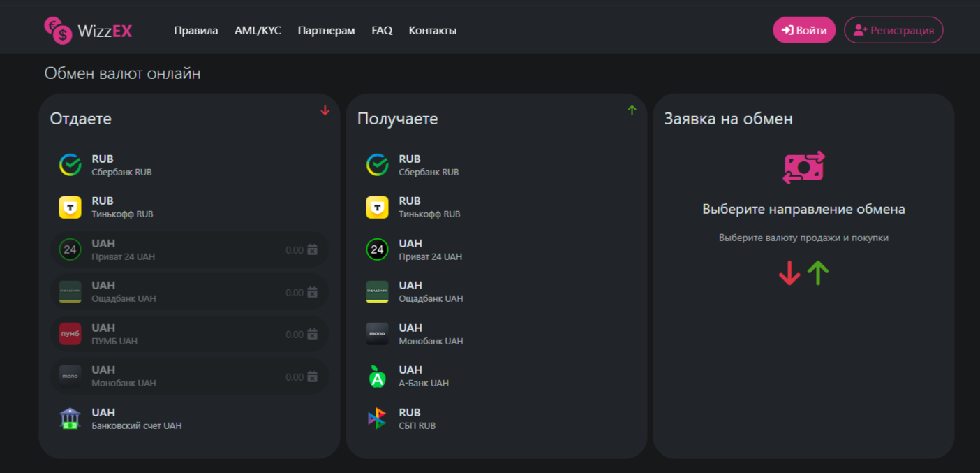Select the СБП RUB icon
Screen dimensions: 980x473
tap(378, 419)
